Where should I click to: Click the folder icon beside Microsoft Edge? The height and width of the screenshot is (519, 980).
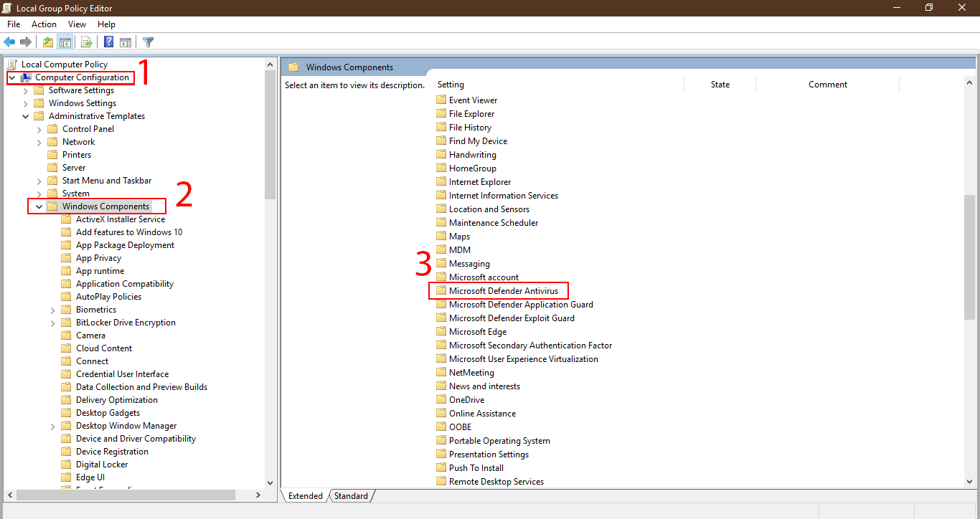tap(441, 332)
